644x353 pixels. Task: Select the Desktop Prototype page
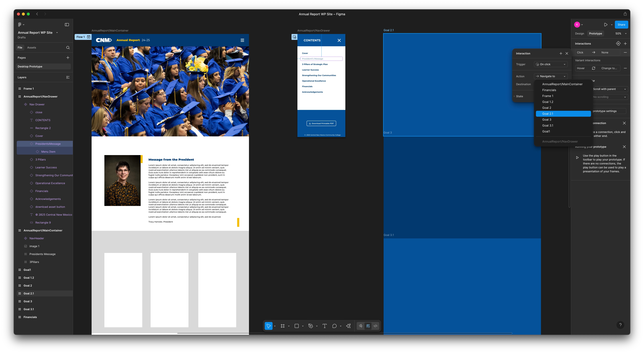[44, 67]
